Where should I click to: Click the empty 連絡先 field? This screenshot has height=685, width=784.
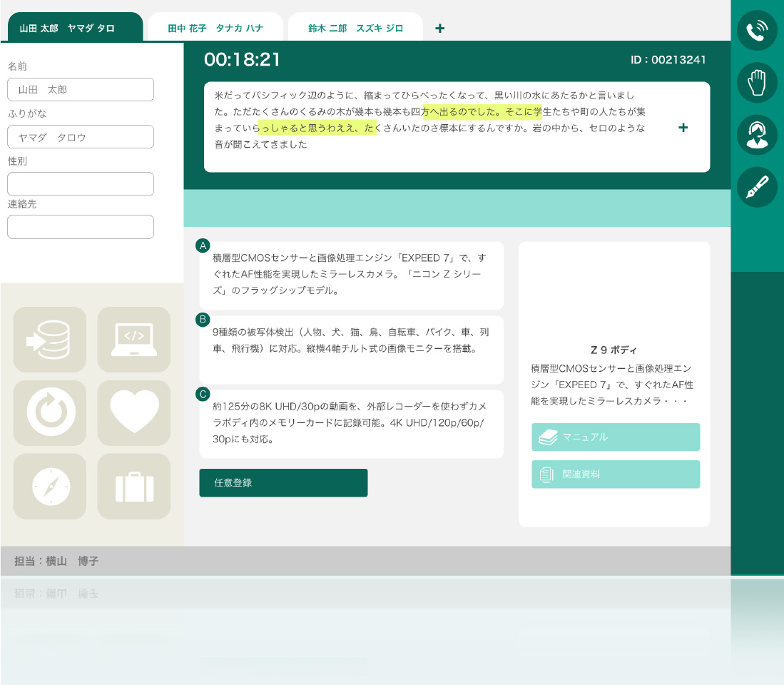[x=81, y=227]
